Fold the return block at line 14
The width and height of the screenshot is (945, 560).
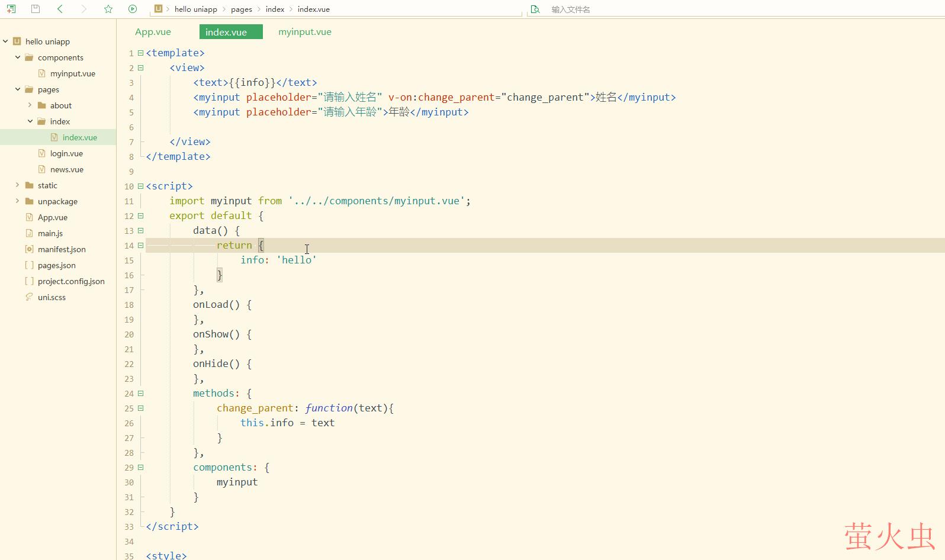[x=141, y=245]
